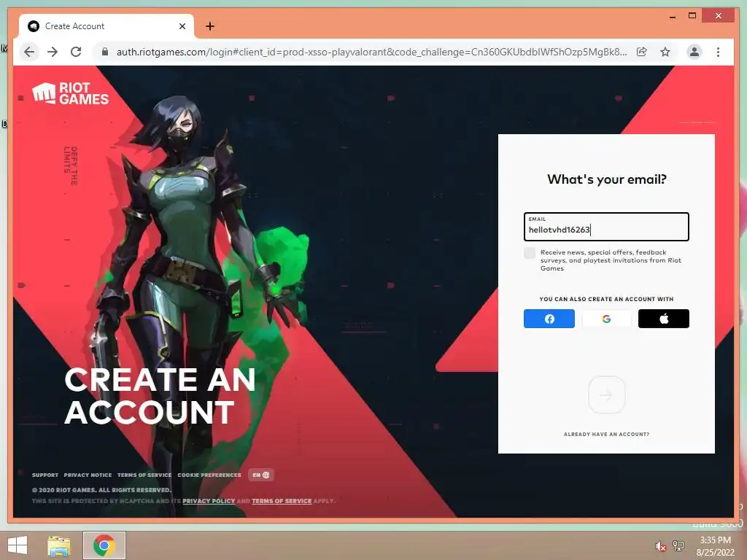The image size is (747, 560).
Task: Click the Chrome taskbar icon
Action: (104, 545)
